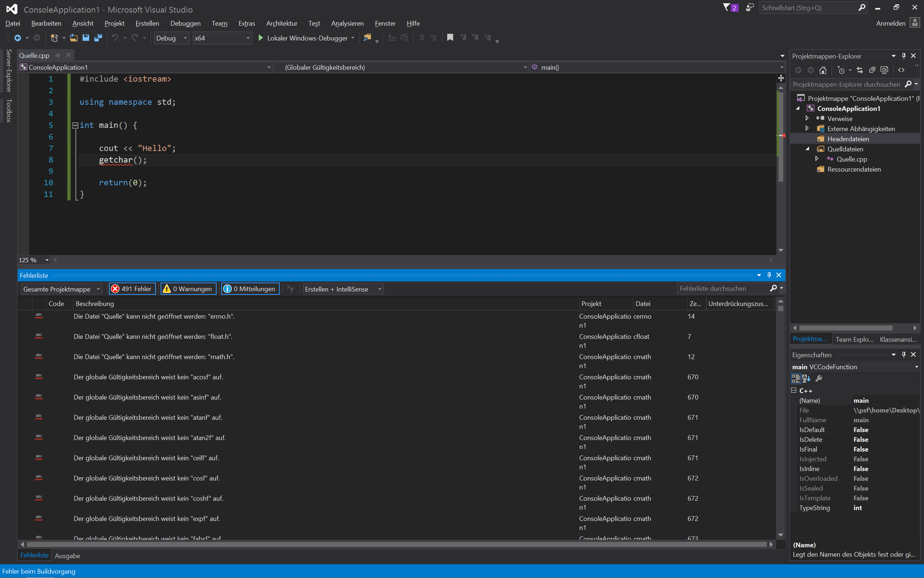Open the Erstellen + IntelliSense dropdown
Image resolution: width=924 pixels, height=578 pixels.
coord(343,289)
